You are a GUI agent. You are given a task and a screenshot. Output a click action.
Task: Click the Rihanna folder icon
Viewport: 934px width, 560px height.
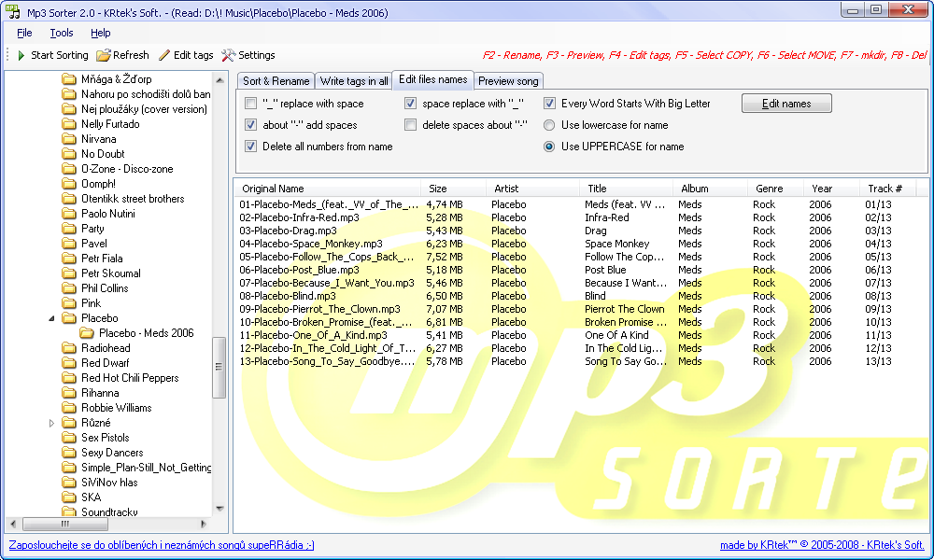[x=69, y=393]
